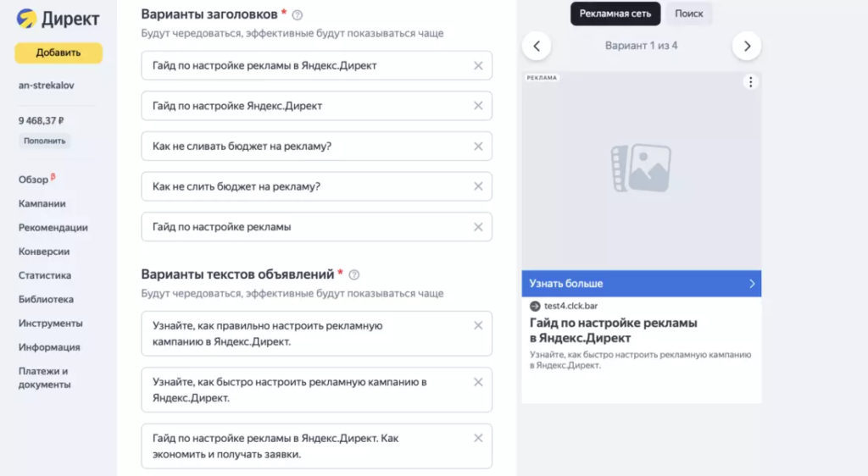The image size is (868, 476).
Task: Click preview headline 'Гайд по настройке рекламы в Яндекс.Директ'
Action: tap(614, 330)
